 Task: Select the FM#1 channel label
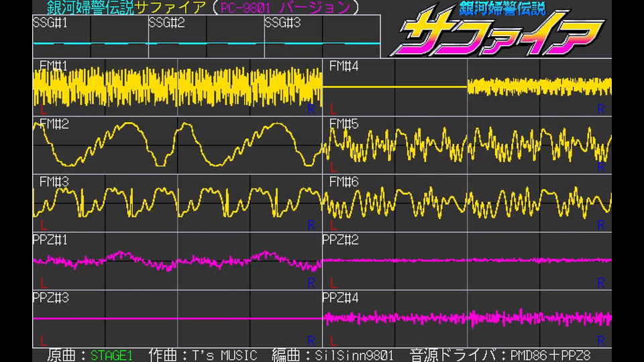point(54,66)
